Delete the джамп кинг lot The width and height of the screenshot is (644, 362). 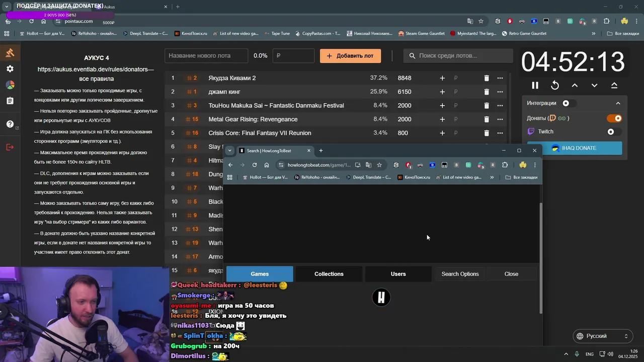pyautogui.click(x=486, y=92)
